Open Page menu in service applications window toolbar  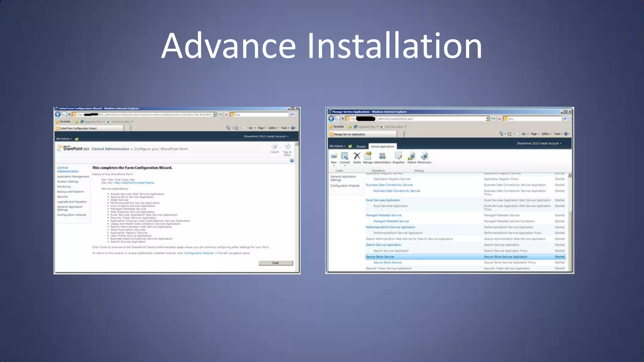click(x=535, y=134)
